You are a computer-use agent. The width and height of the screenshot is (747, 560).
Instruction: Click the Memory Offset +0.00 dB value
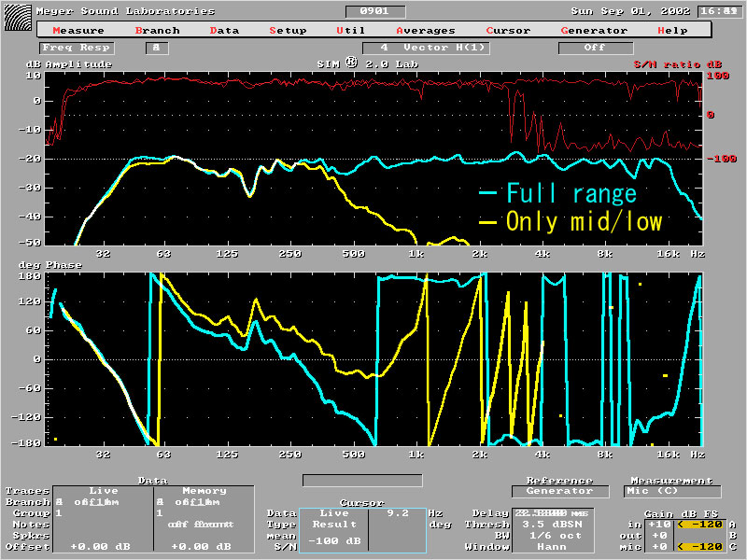pos(201,546)
